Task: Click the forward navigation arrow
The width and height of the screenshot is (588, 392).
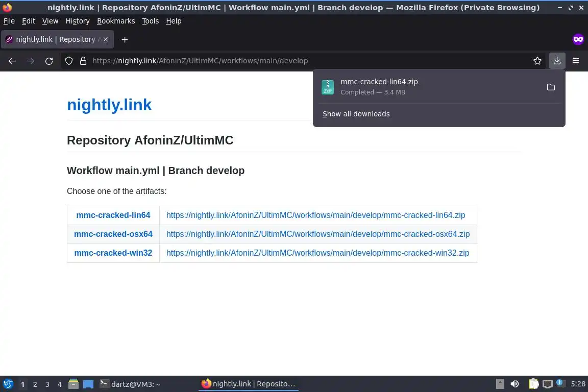Action: 31,61
